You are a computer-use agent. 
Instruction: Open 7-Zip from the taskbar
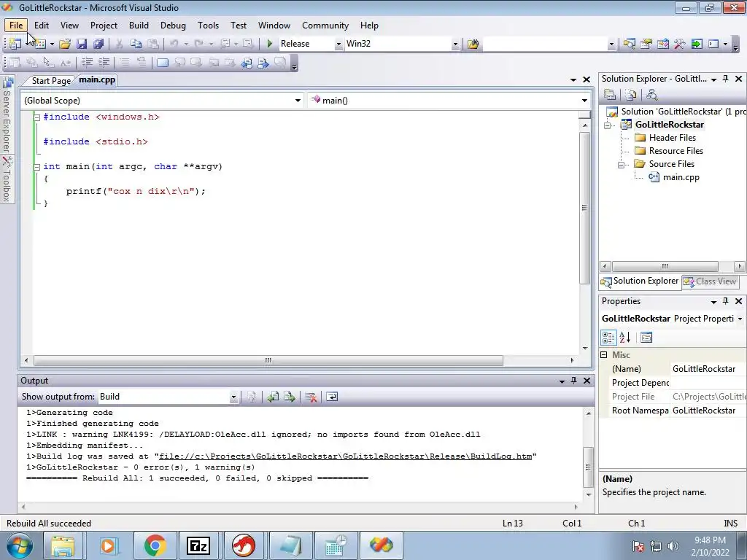(x=198, y=545)
